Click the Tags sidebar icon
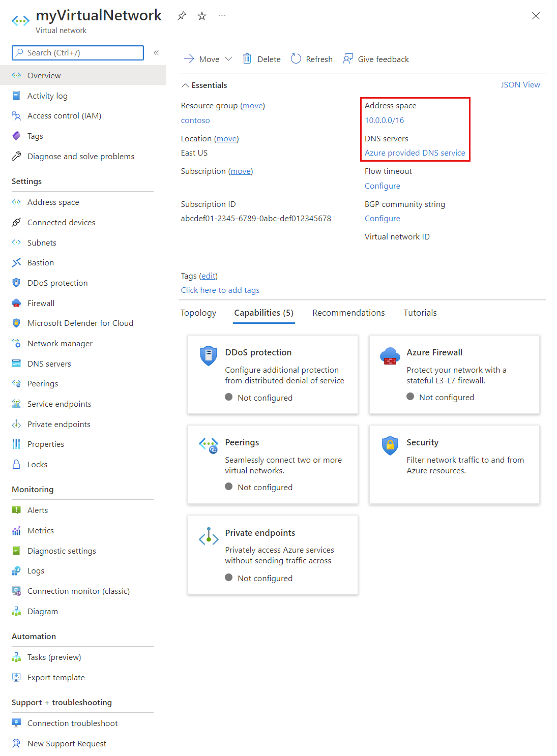Image resolution: width=557 pixels, height=756 pixels. [16, 136]
